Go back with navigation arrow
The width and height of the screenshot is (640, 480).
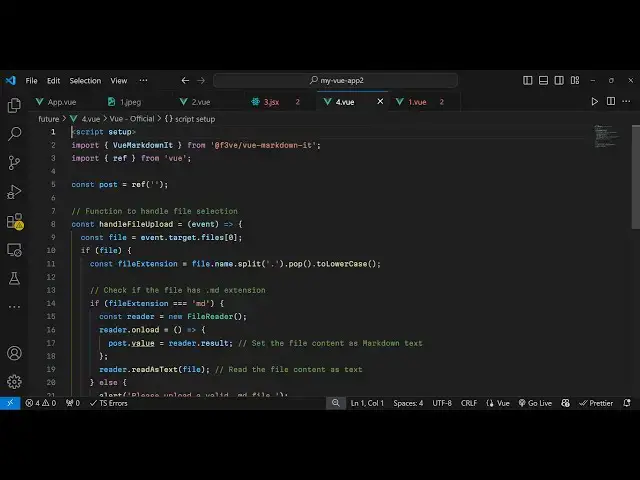tap(185, 80)
